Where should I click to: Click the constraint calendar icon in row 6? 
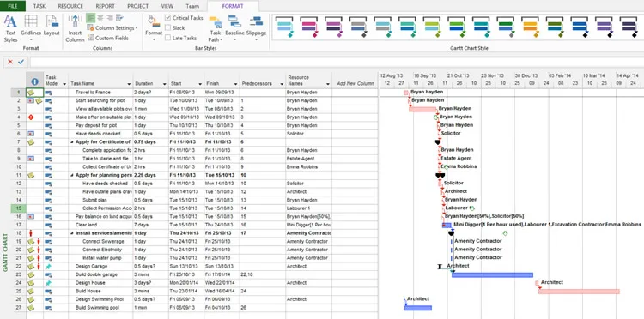pyautogui.click(x=31, y=134)
